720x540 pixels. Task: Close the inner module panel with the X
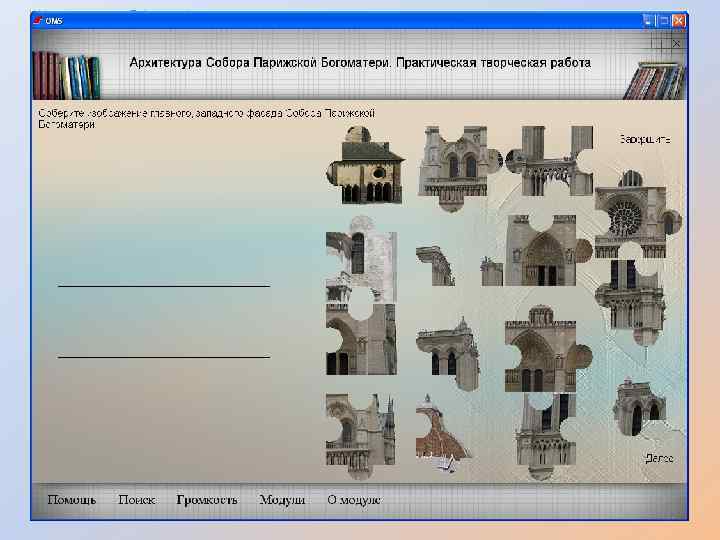pos(676,44)
